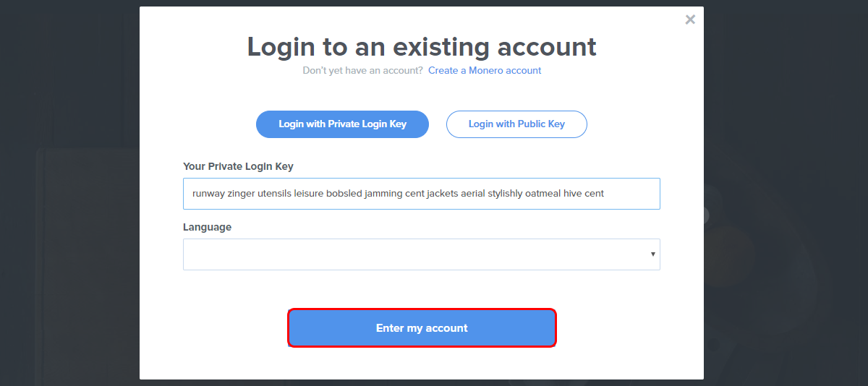The height and width of the screenshot is (386, 868).
Task: Select Login with Private Login Key
Action: (x=342, y=124)
